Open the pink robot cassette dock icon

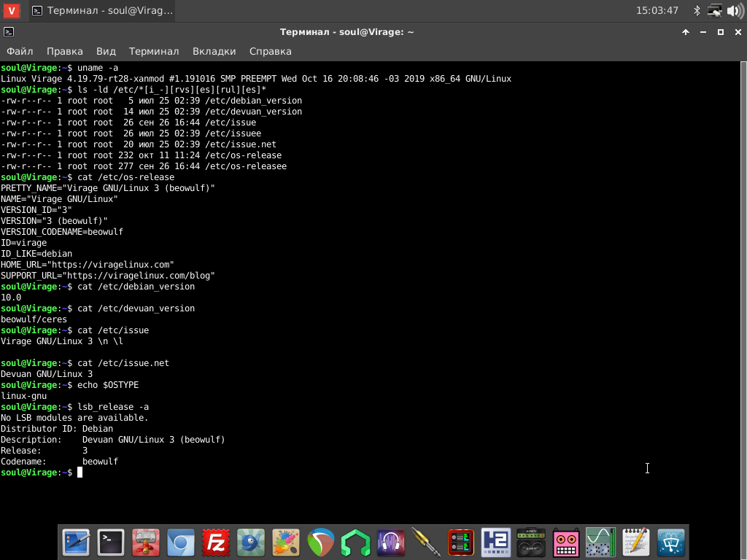[566, 542]
